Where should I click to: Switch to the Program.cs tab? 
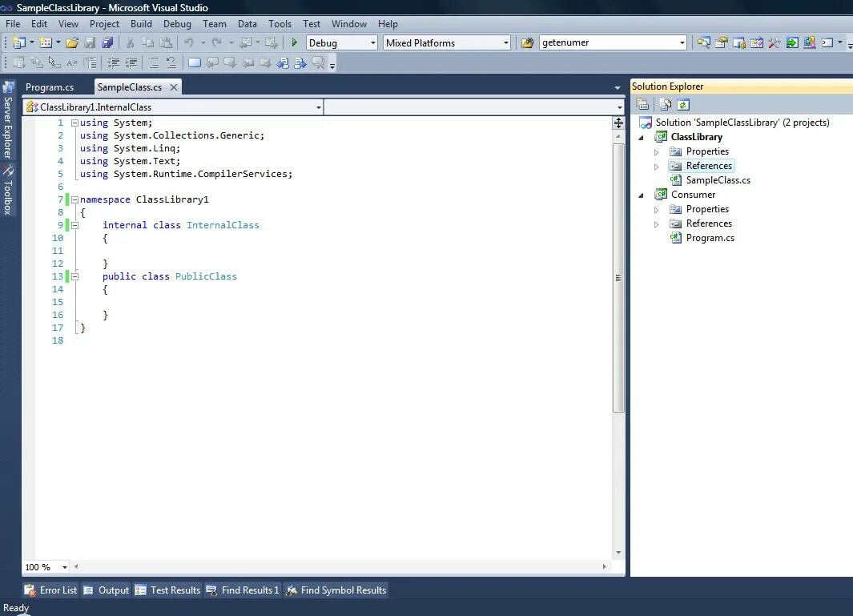coord(50,87)
